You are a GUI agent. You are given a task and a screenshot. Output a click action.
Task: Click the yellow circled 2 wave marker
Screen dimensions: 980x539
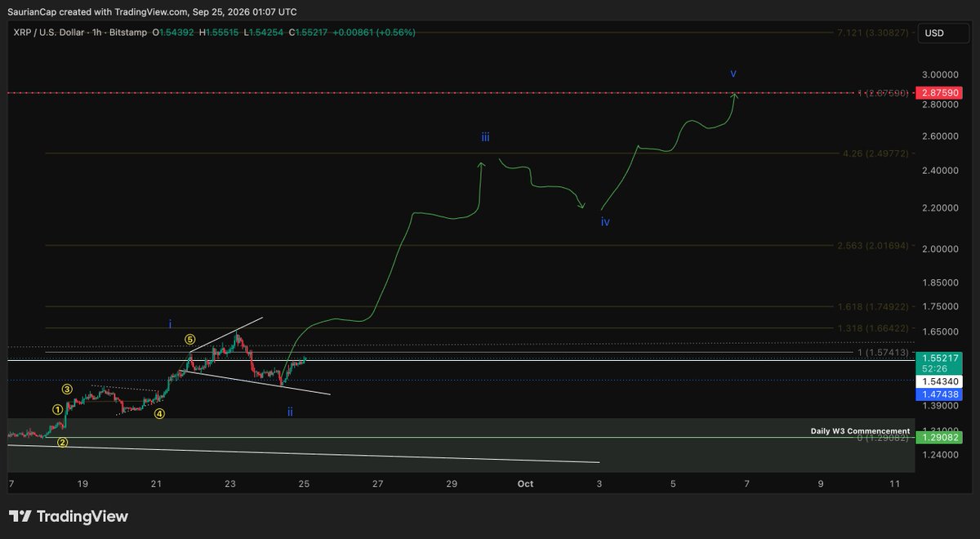pos(62,443)
